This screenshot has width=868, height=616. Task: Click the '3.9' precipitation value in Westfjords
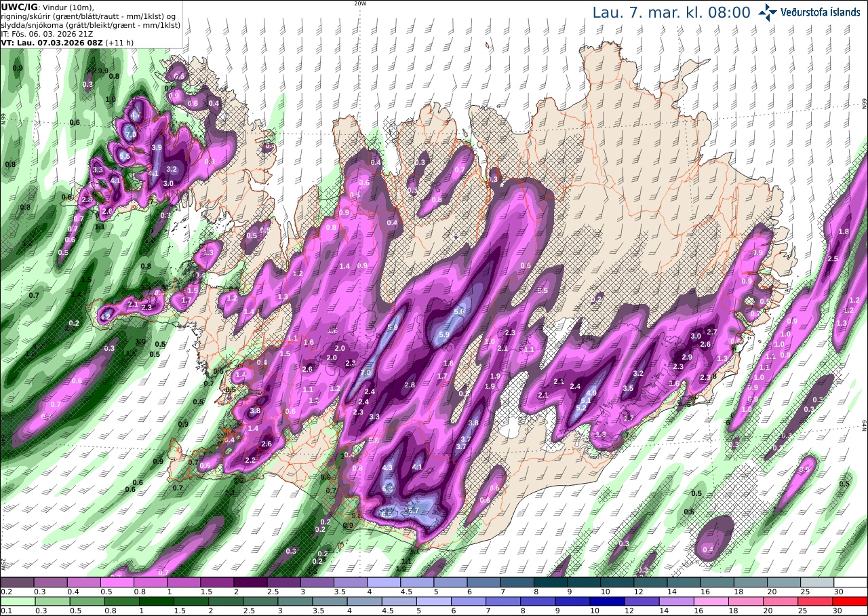click(x=157, y=147)
